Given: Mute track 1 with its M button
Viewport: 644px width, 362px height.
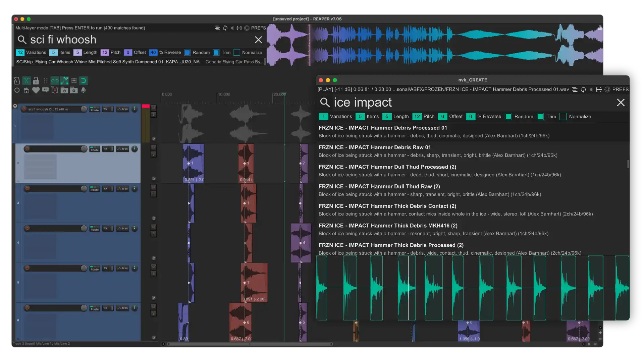Looking at the screenshot, I should (154, 108).
